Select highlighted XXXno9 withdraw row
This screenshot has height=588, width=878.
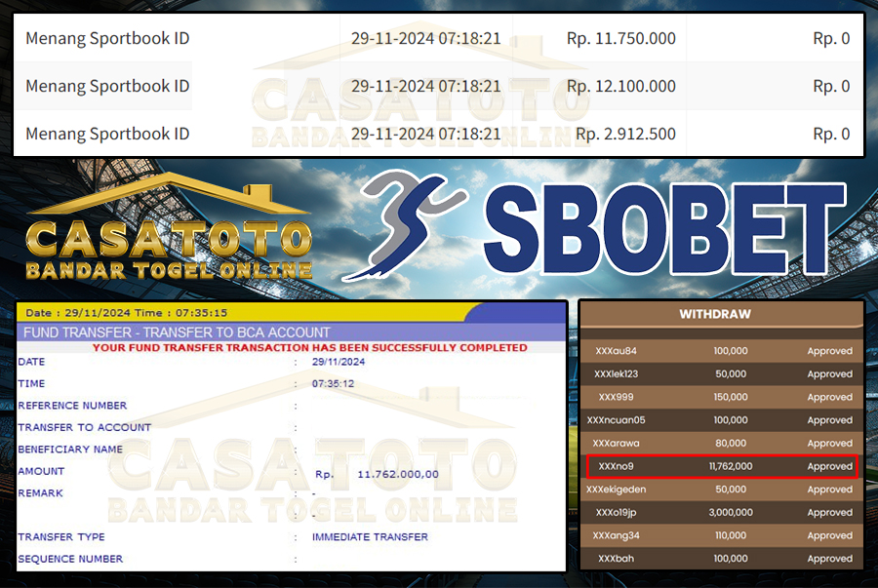point(721,466)
